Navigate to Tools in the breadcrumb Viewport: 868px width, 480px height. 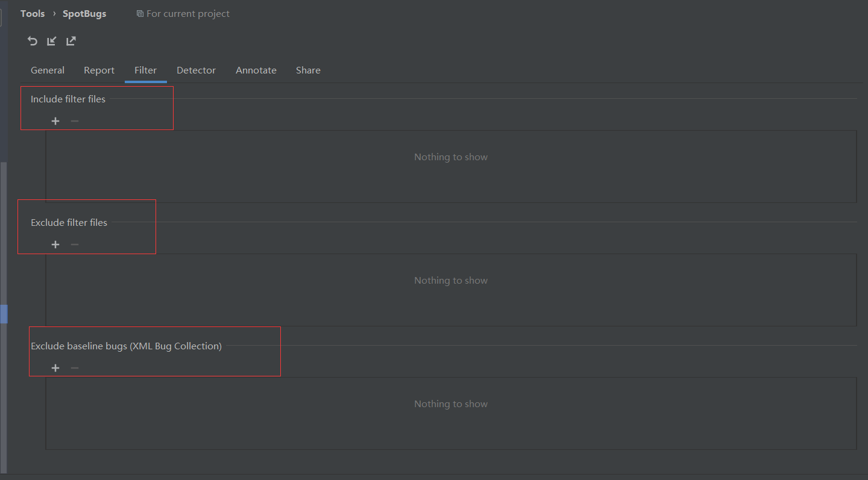pos(32,13)
